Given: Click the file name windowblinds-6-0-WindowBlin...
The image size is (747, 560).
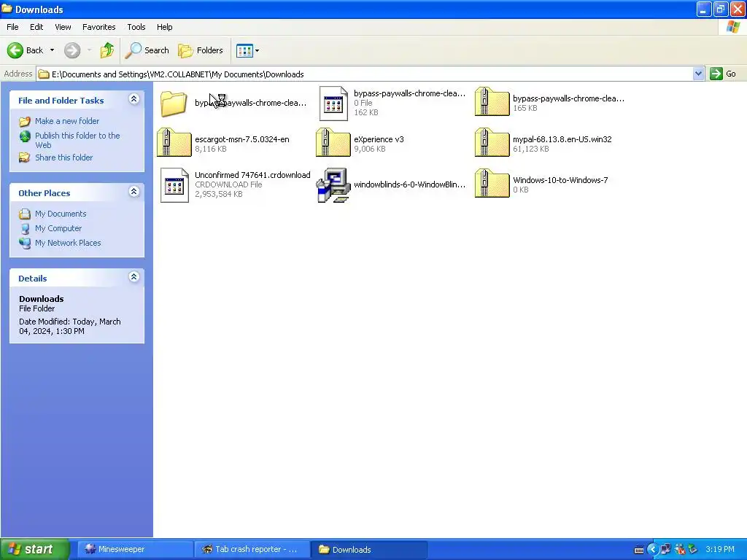Looking at the screenshot, I should pos(409,184).
